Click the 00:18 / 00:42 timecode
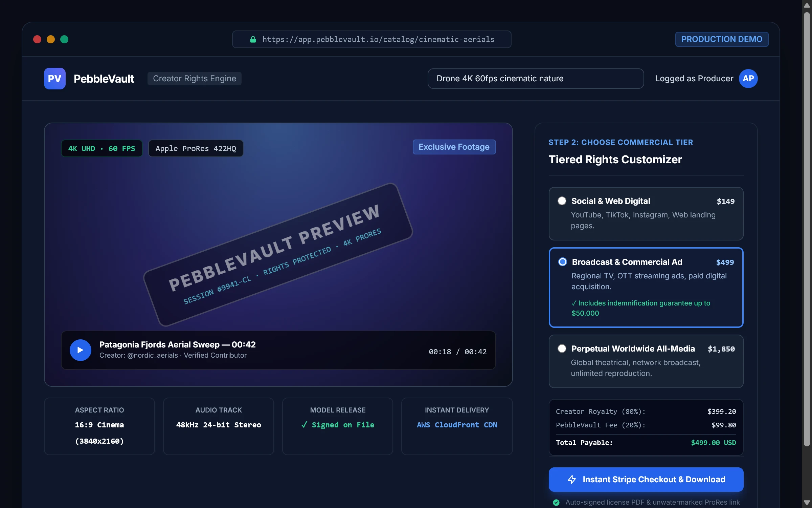The image size is (812, 508). click(x=457, y=352)
